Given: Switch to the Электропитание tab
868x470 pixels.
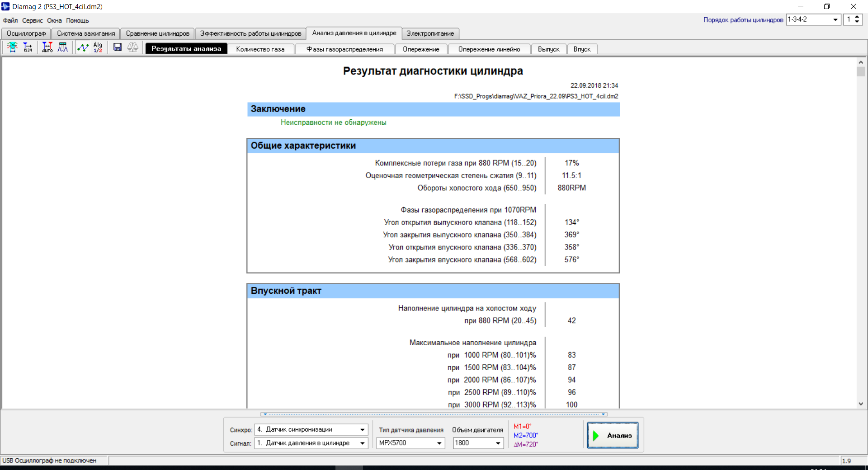Looking at the screenshot, I should coord(430,33).
